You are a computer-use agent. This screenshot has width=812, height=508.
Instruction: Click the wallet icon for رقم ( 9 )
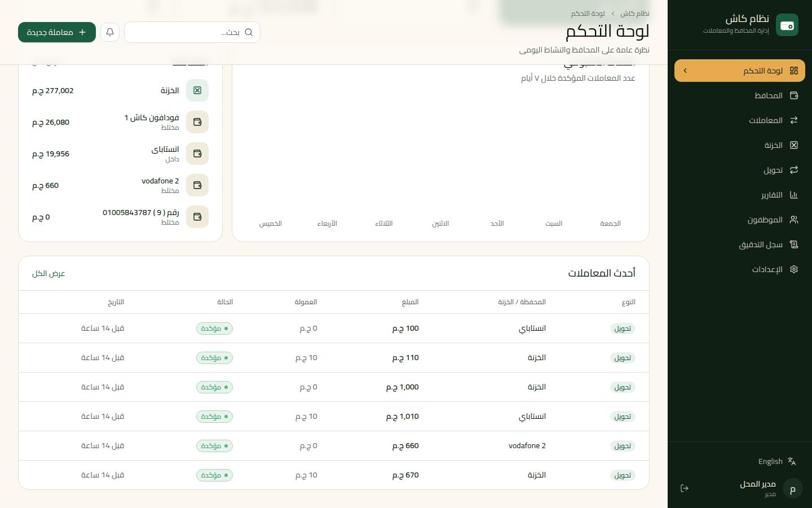[x=197, y=217]
